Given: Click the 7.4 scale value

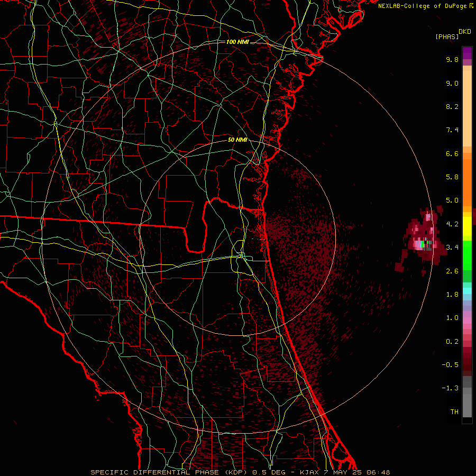Looking at the screenshot, I should click(452, 130).
